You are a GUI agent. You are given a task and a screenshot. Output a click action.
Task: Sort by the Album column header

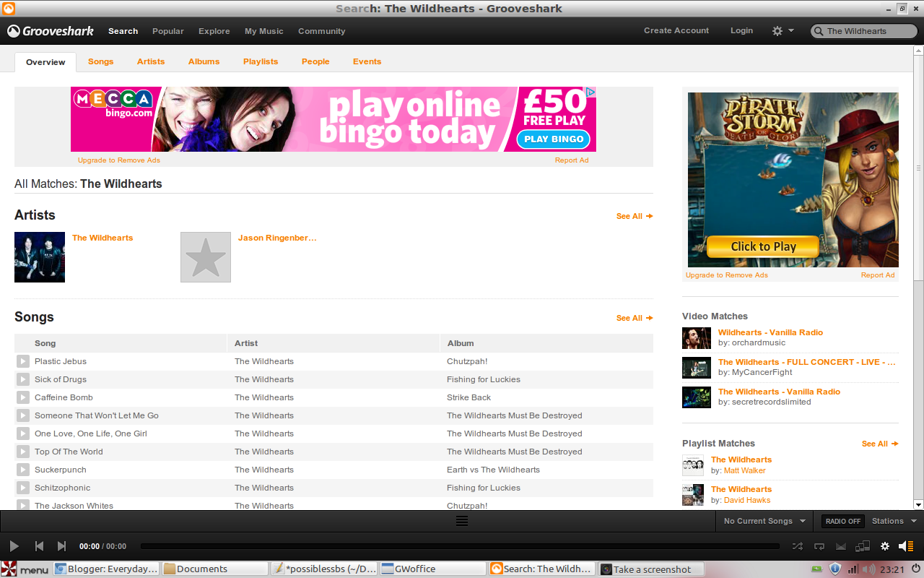tap(546, 343)
